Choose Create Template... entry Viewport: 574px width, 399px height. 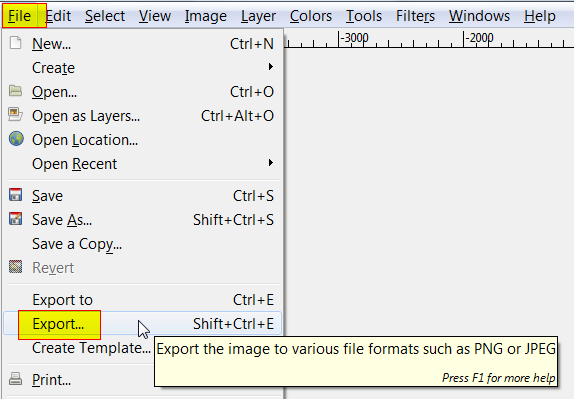pos(91,348)
